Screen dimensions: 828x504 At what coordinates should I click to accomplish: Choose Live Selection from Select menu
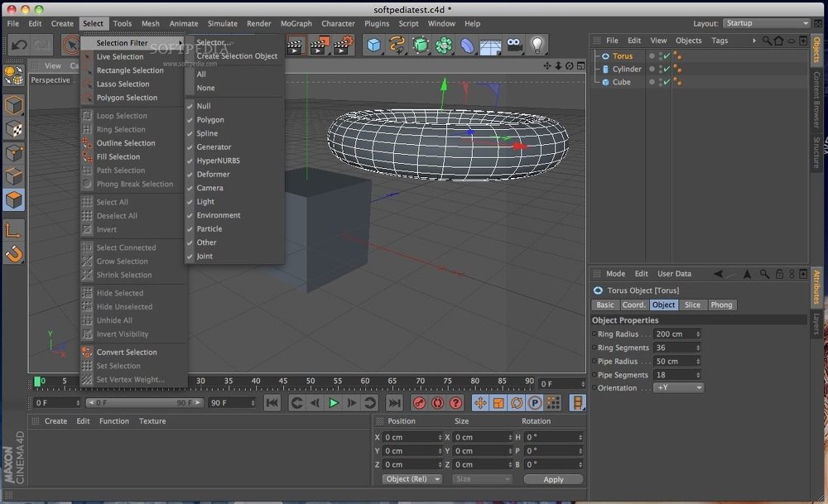119,56
